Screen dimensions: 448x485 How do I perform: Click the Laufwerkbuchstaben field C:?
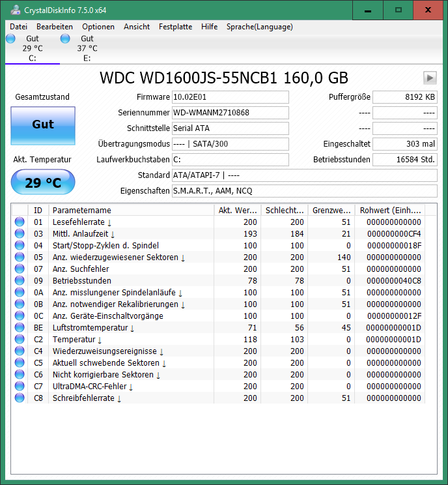230,160
